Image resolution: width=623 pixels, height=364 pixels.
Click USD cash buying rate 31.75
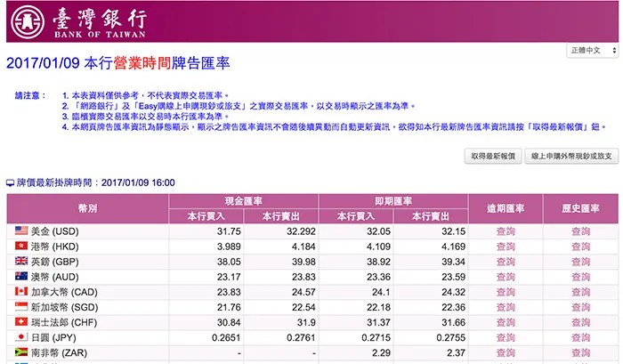point(229,231)
